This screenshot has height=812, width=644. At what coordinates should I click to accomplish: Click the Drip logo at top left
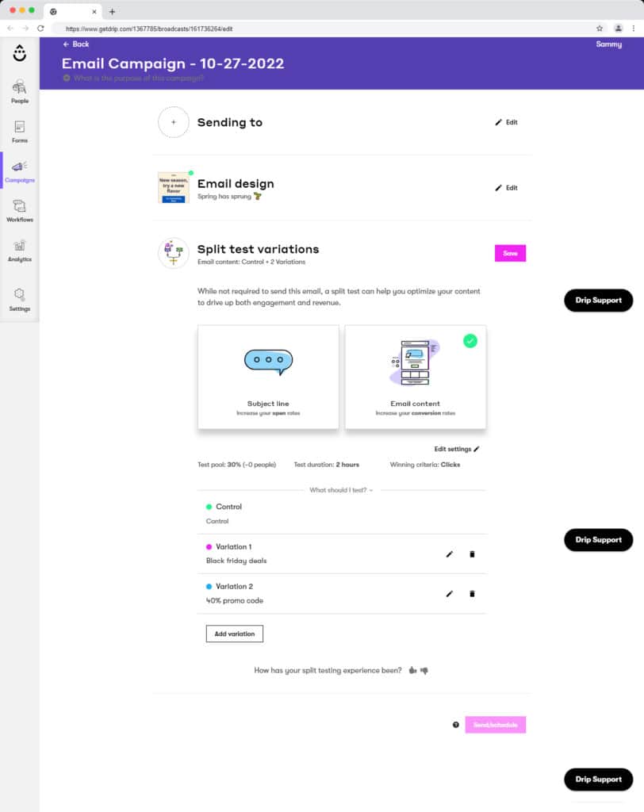coord(19,54)
